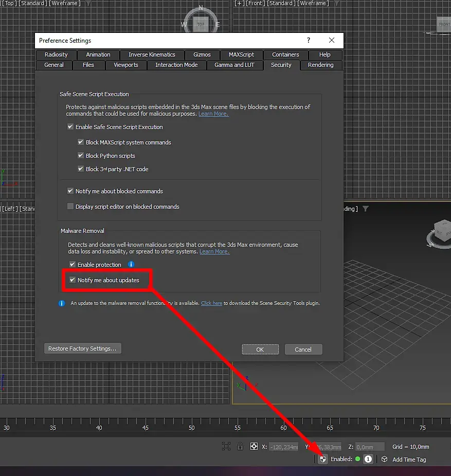Viewport: 451px width, 476px height.
Task: Click the isolate selection toggle icon
Action: 226,446
